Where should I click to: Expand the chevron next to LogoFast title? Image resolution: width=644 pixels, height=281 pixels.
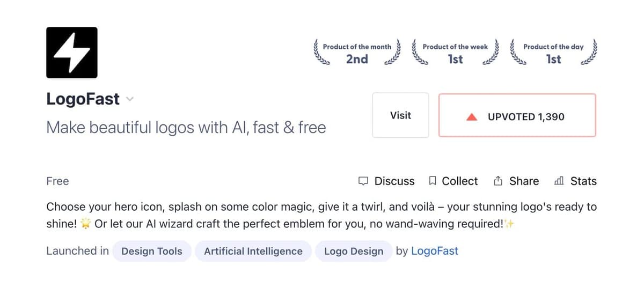click(129, 99)
